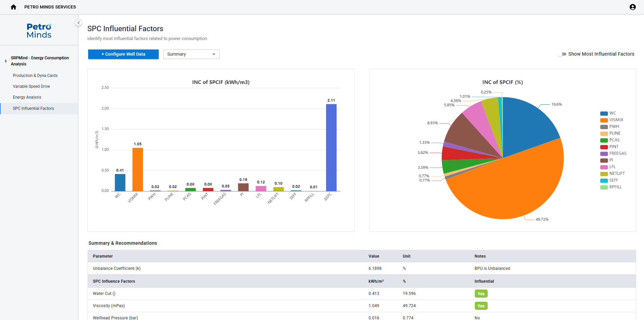Click the orange VISMIX pie slice
Viewport: 644px width, 320px height.
tap(509, 190)
